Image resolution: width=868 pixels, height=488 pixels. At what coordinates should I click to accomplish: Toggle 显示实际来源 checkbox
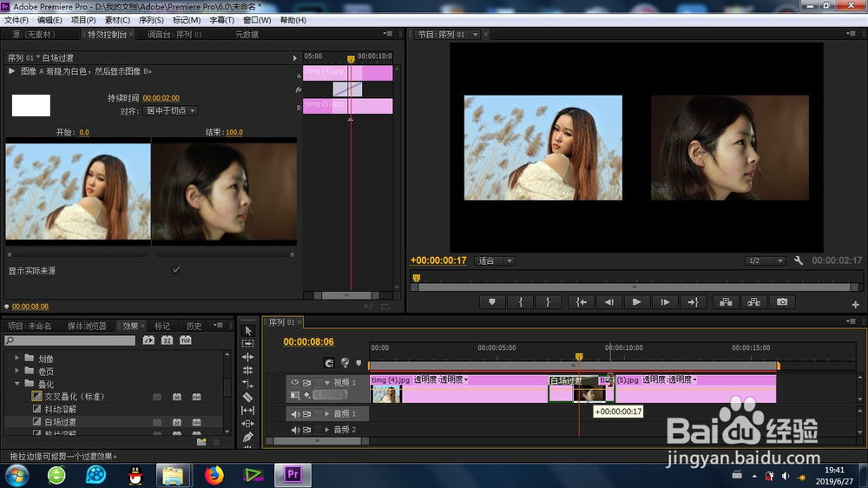175,270
